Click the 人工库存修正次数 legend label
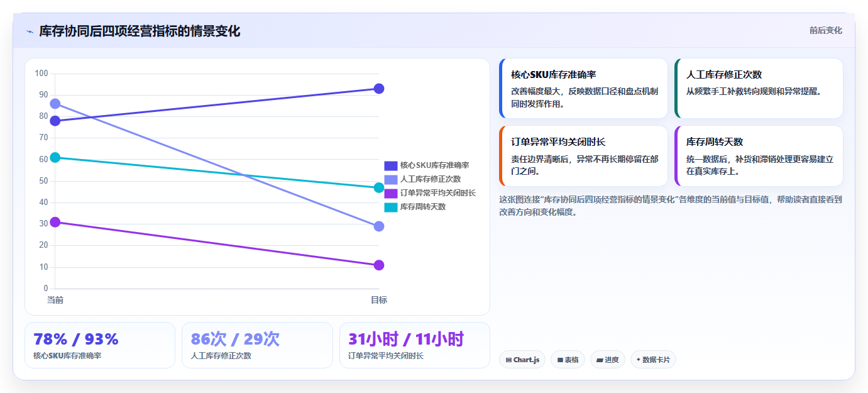Screen dimensions: 868x393 [x=431, y=179]
